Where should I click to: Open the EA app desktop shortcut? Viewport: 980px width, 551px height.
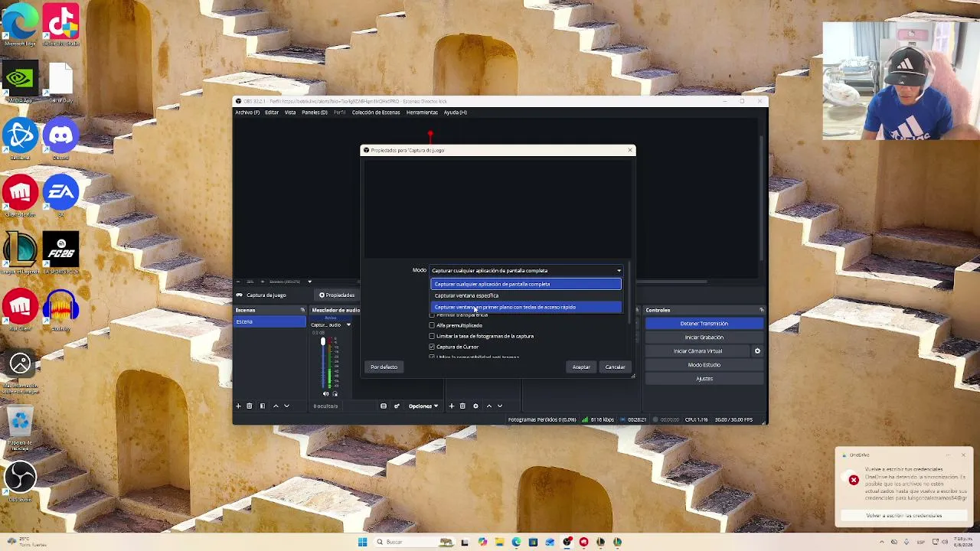pyautogui.click(x=60, y=196)
